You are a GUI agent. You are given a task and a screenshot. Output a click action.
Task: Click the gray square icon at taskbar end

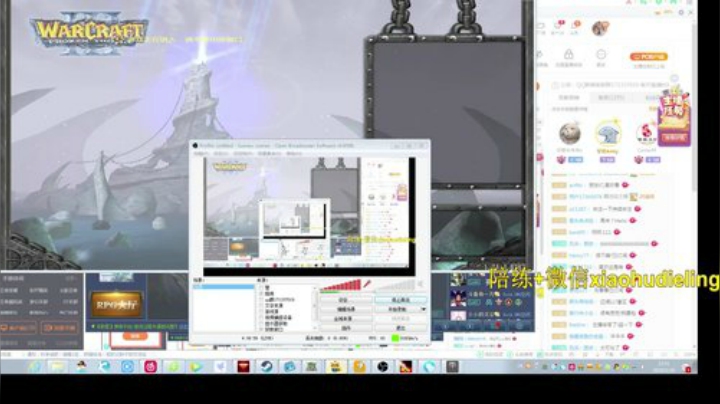point(452,366)
